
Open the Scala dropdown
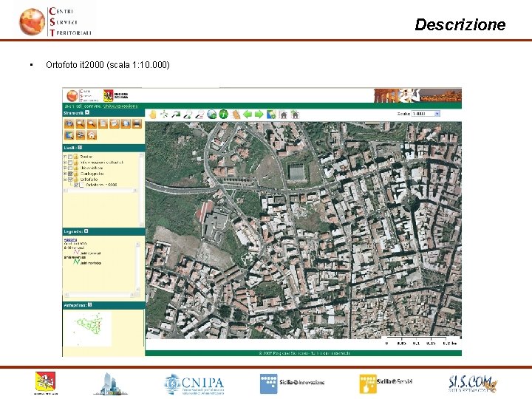tap(437, 114)
